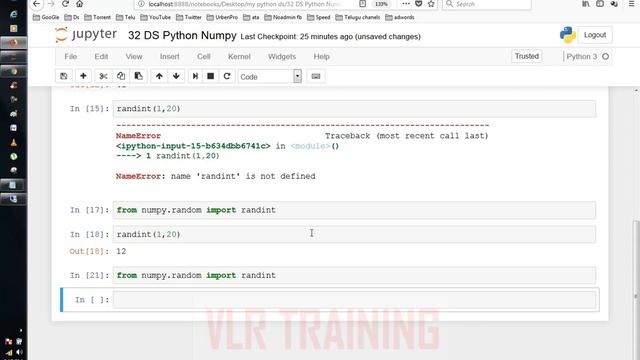Screen dimensions: 640x360
Task: Restart the kernel circular arrow icon
Action: tap(227, 76)
